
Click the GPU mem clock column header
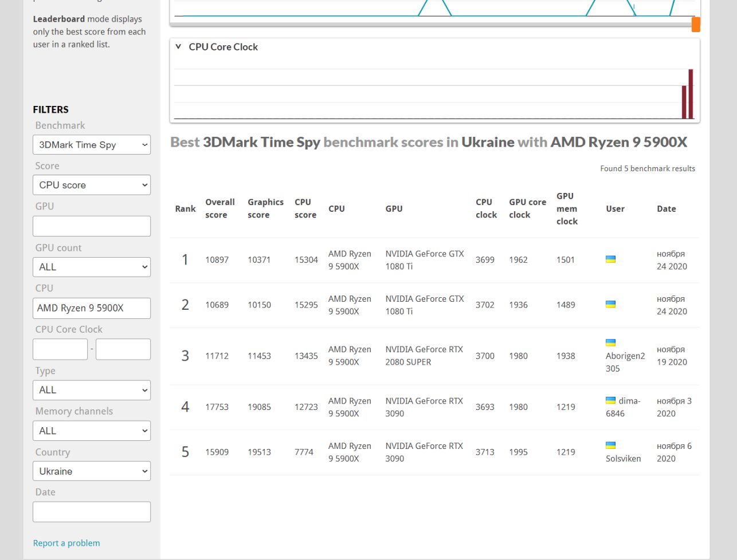click(x=567, y=208)
